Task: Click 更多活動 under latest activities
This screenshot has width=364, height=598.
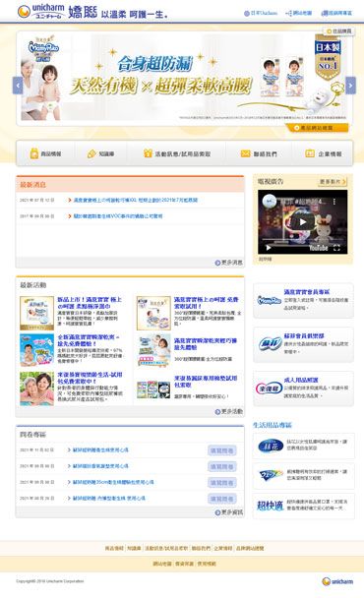Action: (228, 411)
